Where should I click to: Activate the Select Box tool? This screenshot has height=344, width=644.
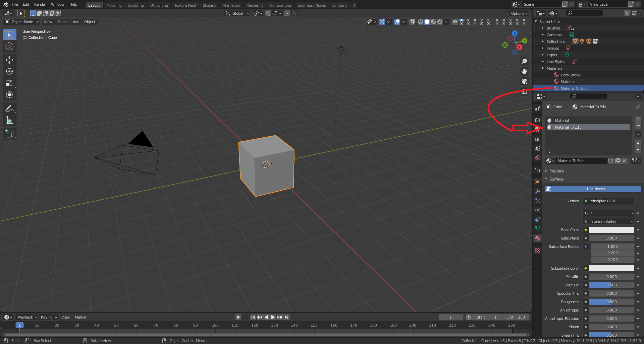pos(9,35)
